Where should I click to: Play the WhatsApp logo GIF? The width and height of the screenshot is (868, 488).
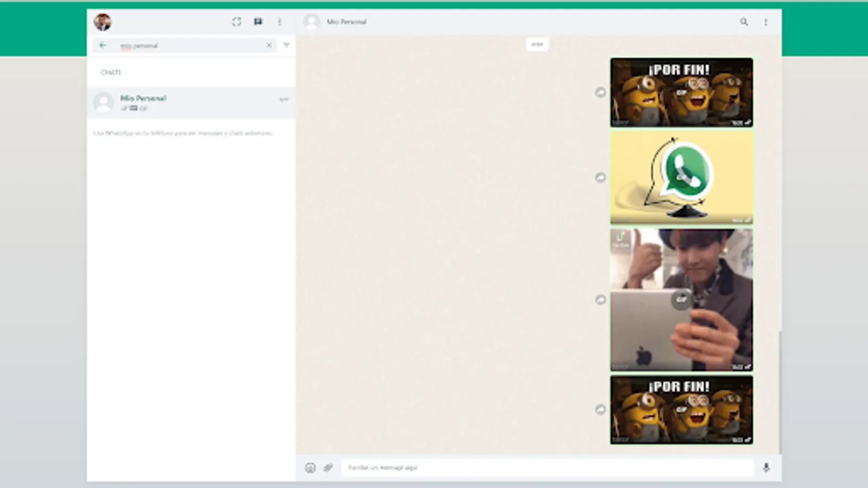point(681,177)
